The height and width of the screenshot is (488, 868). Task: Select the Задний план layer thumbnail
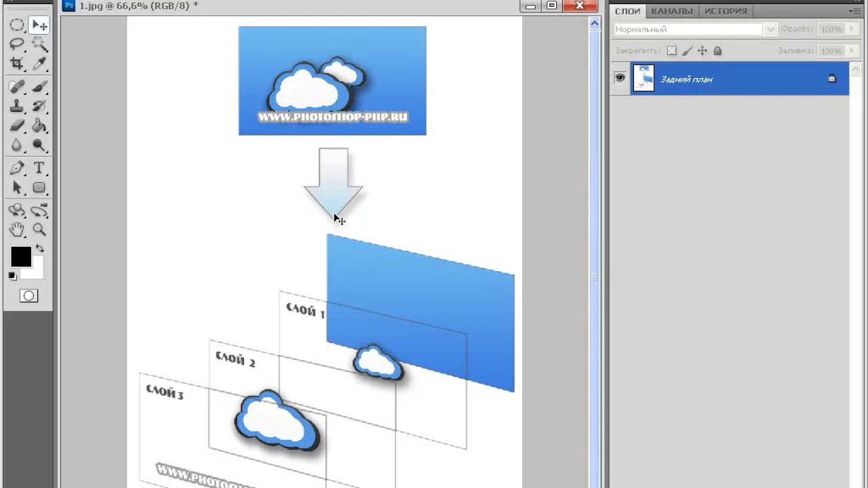[x=644, y=79]
